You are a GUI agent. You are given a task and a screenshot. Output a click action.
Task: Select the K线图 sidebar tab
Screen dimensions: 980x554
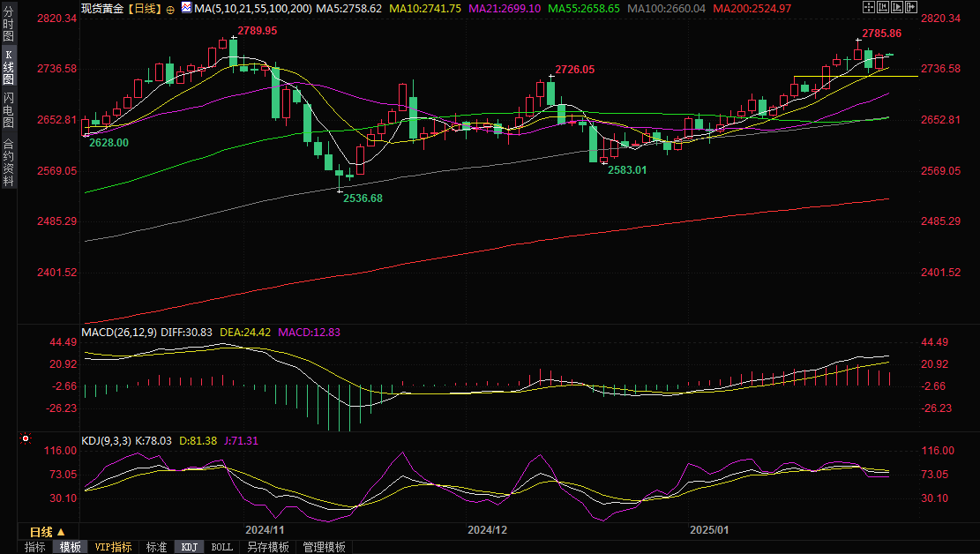(x=8, y=65)
